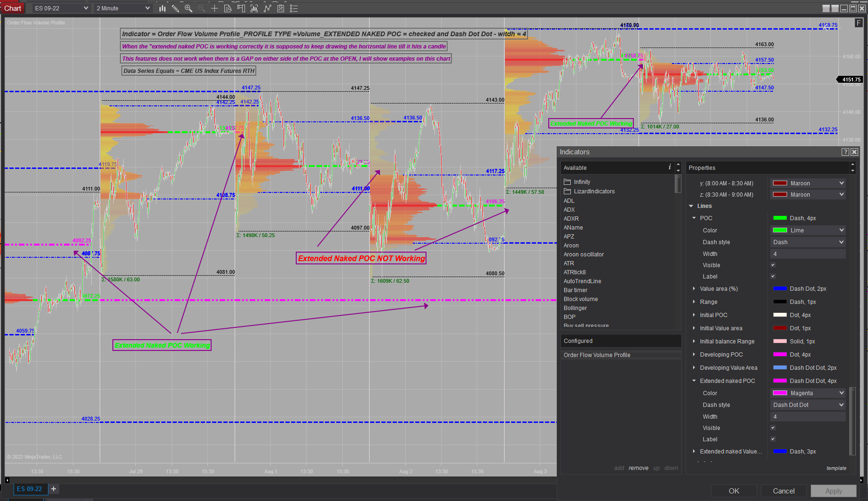Image resolution: width=868 pixels, height=501 pixels.
Task: Toggle Visible for Extended naked POC
Action: [x=773, y=428]
